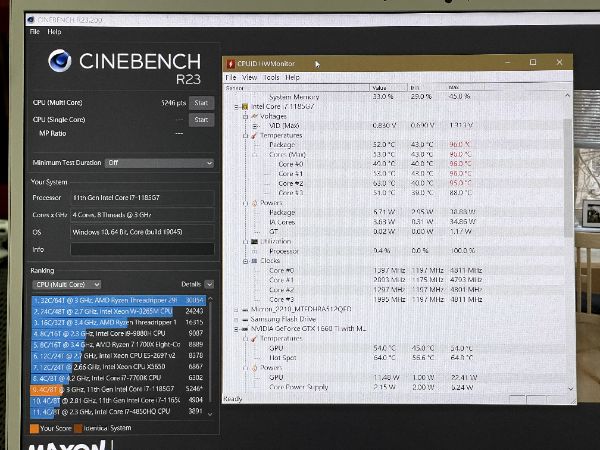The height and width of the screenshot is (450, 600).
Task: Select the Cores (Max) temperature row
Action: click(x=393, y=155)
